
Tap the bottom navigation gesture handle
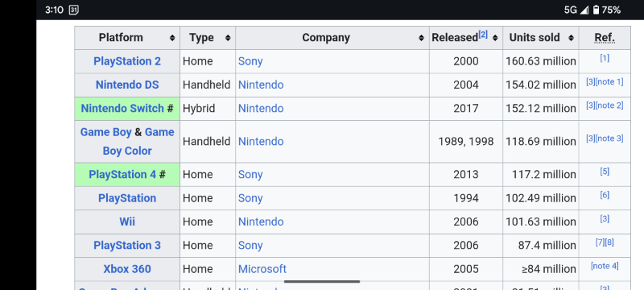tap(322, 281)
